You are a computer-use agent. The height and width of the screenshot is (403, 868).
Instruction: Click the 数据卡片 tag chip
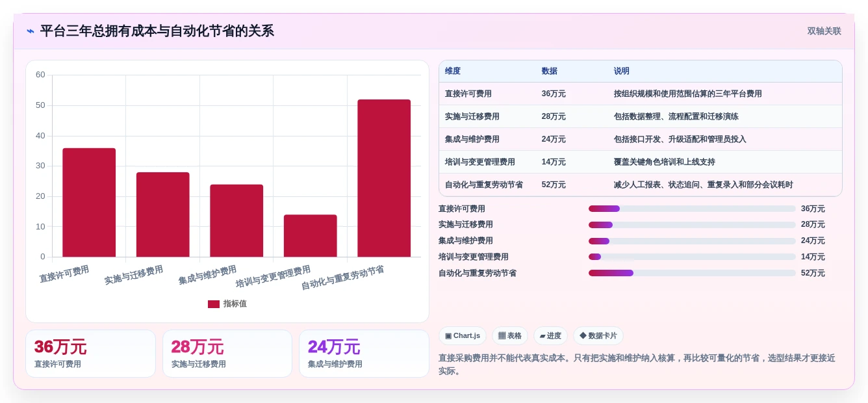pos(598,336)
